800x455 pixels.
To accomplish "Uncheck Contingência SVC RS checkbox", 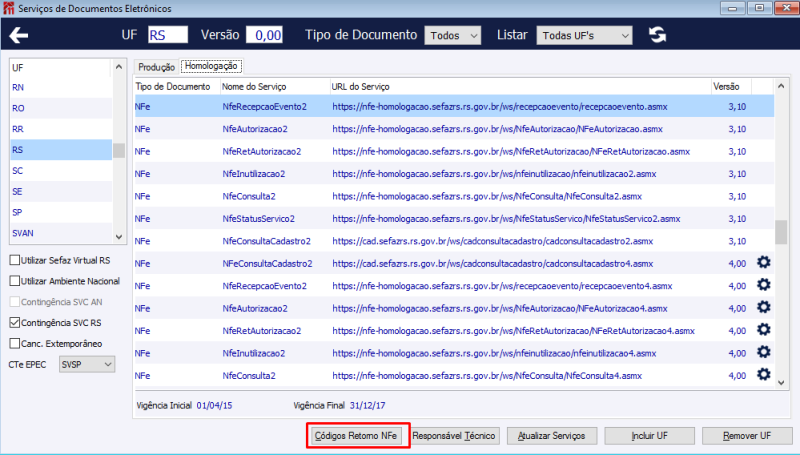I will tap(15, 323).
